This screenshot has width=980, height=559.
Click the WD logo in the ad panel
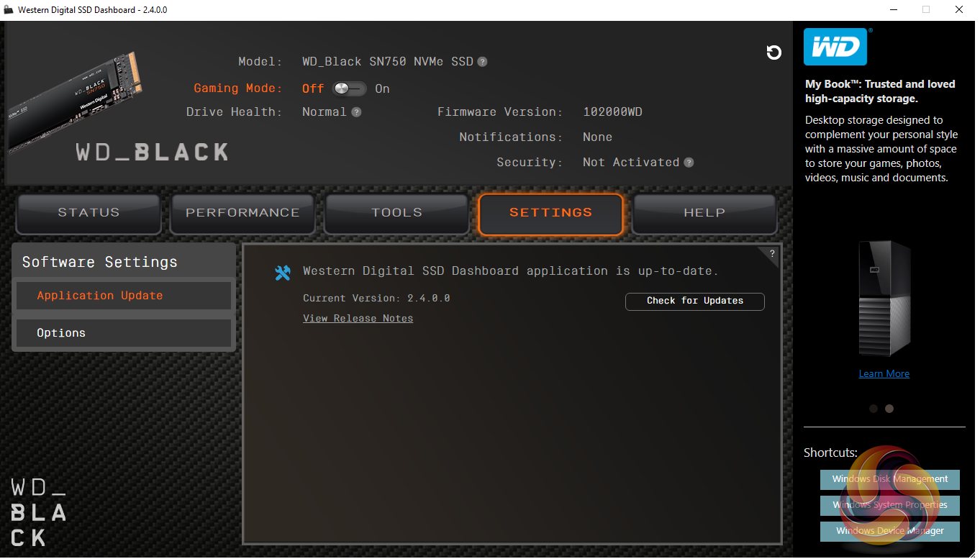click(836, 47)
